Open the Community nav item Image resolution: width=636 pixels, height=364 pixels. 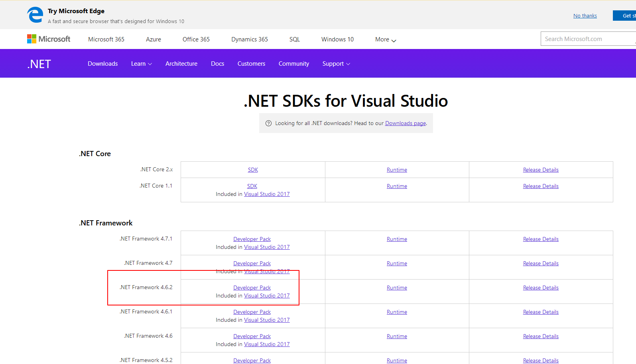[293, 64]
